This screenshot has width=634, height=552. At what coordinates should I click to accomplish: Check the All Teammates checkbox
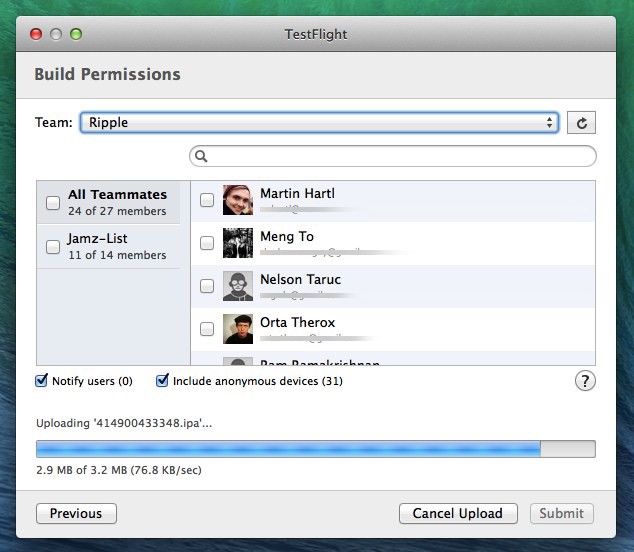[x=53, y=203]
